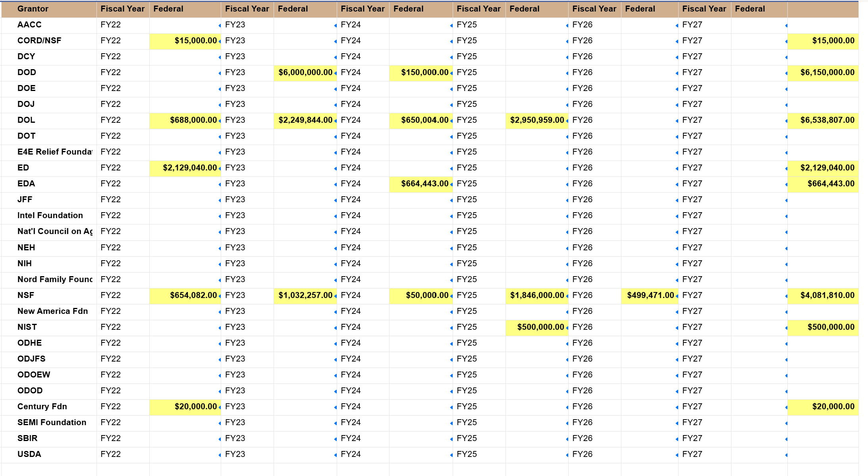Select the New America Fdn cell
Image resolution: width=868 pixels, height=476 pixels.
point(49,312)
